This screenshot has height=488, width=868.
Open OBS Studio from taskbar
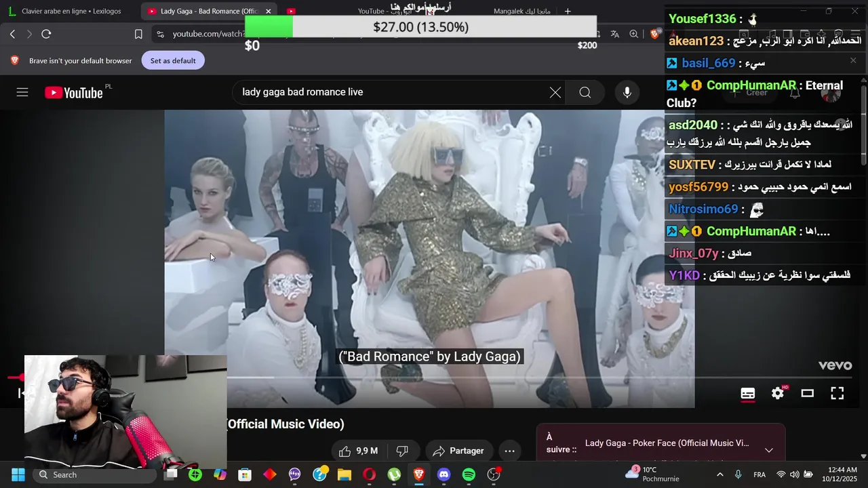494,474
